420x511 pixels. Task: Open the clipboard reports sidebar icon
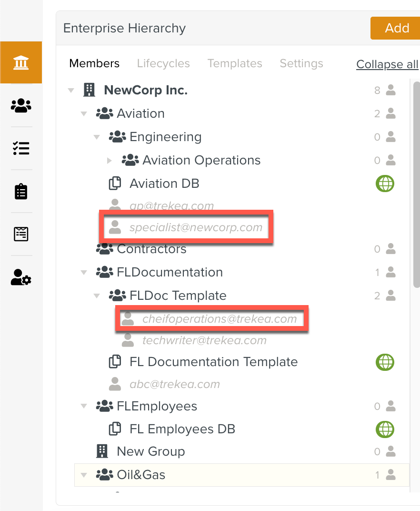(21, 191)
